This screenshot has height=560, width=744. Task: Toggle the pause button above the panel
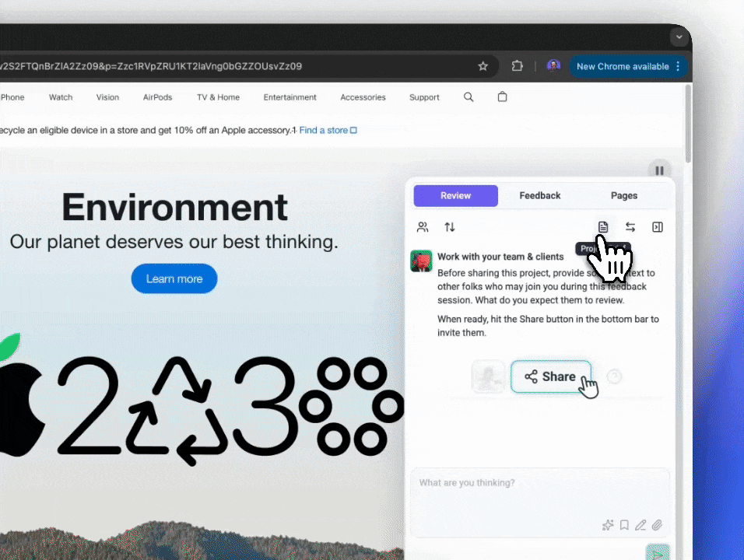click(659, 170)
